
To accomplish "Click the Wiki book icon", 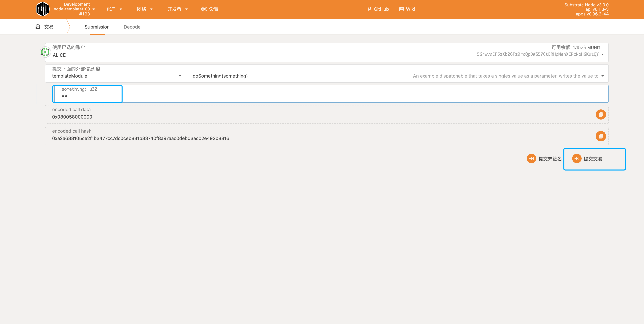I will [402, 9].
